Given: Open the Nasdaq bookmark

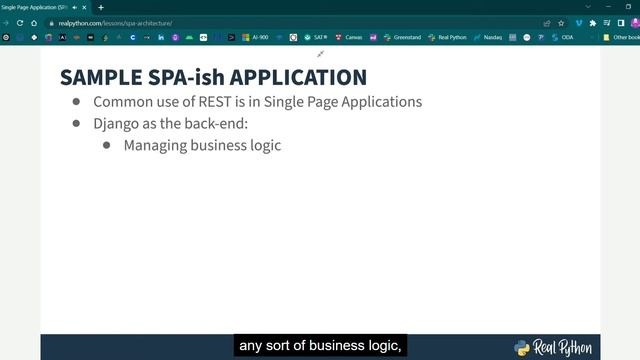Looking at the screenshot, I should point(488,37).
